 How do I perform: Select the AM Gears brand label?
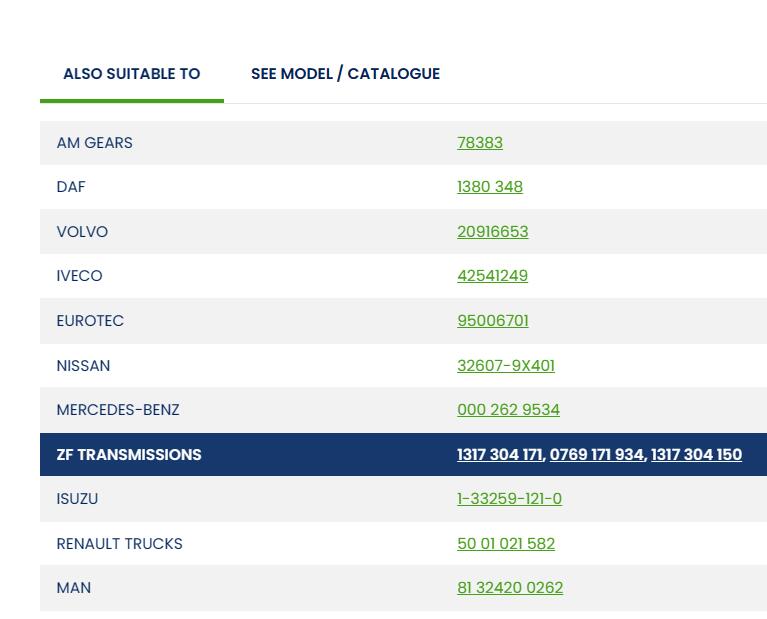click(x=94, y=143)
